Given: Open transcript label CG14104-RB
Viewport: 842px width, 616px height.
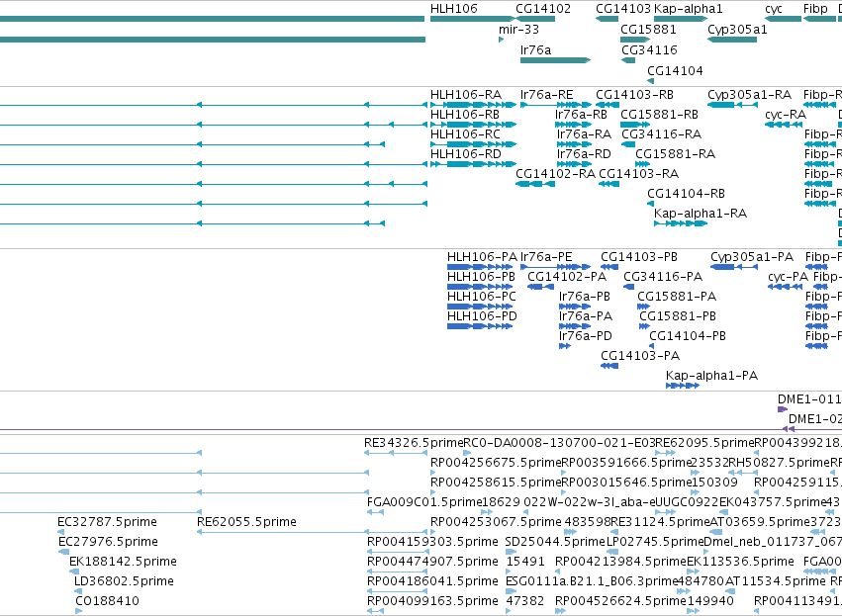Looking at the screenshot, I should point(687,194).
